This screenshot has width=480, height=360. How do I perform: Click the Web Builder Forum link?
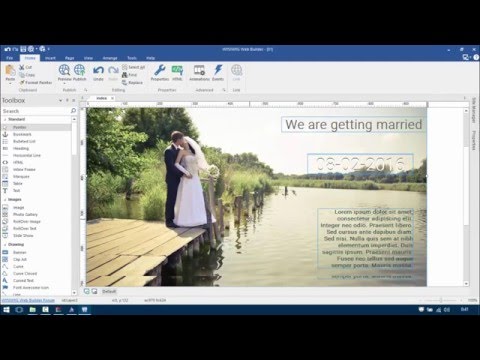pos(28,300)
